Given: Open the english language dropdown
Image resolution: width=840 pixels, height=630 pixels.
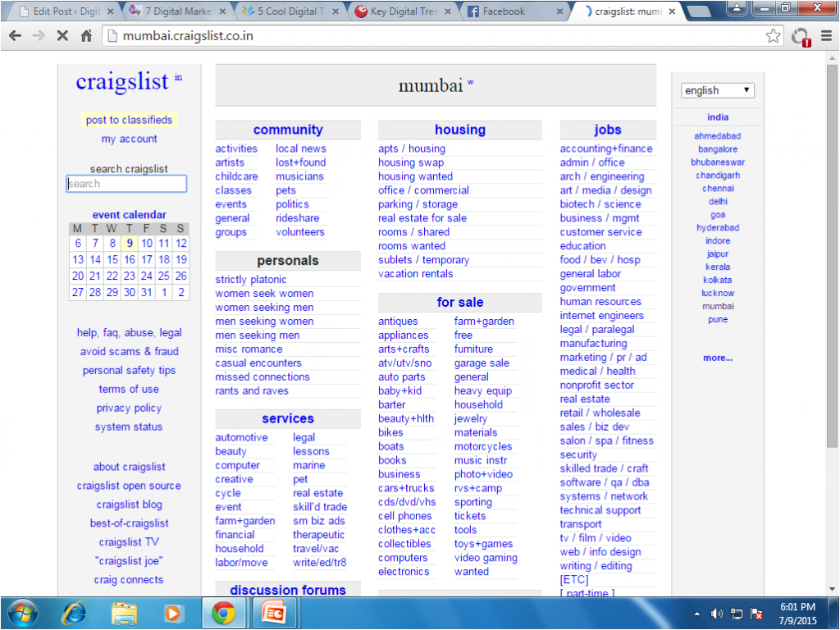Looking at the screenshot, I should pos(717,90).
